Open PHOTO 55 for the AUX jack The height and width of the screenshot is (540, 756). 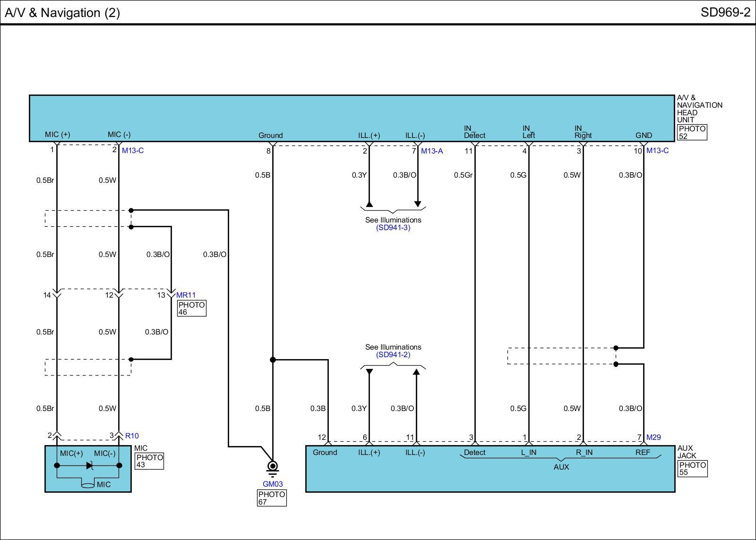pos(692,469)
